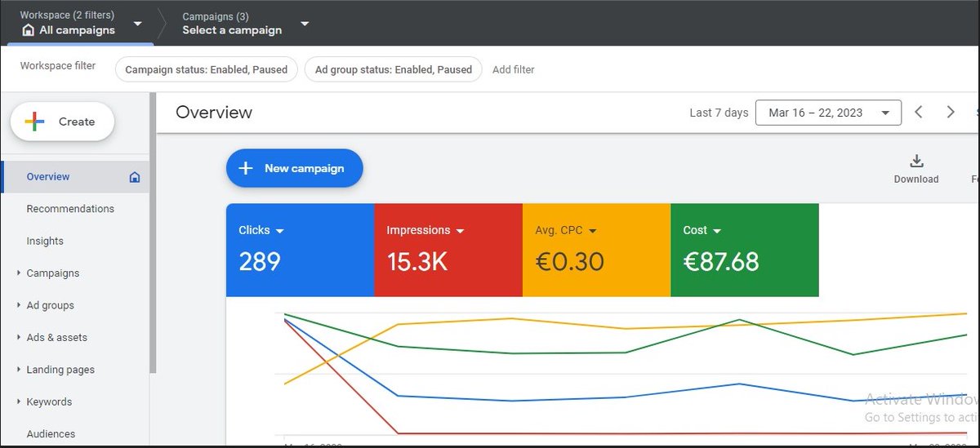980x448 pixels.
Task: Open the Mar 16 – 22, 2023 date picker
Action: 828,113
